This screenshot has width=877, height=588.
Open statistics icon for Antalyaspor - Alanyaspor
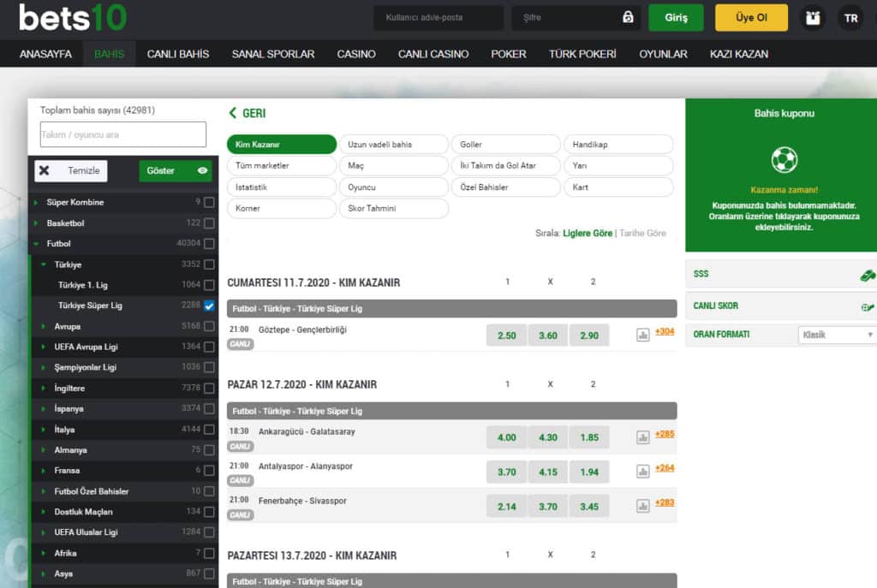(x=642, y=472)
